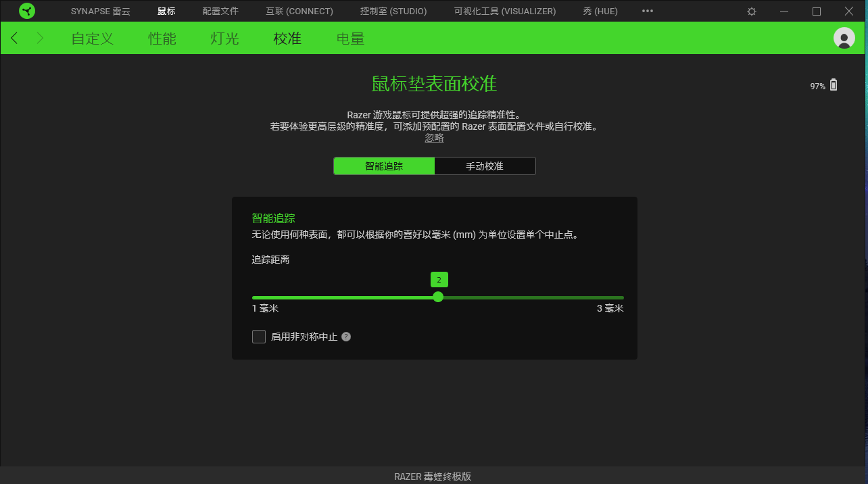
Task: Open the 配置文件 tab
Action: pos(220,11)
